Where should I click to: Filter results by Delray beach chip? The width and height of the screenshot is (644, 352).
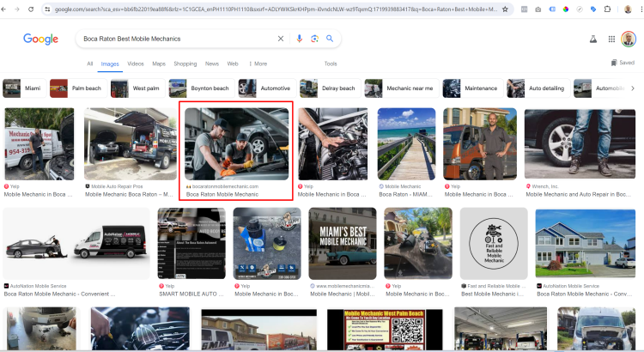[x=331, y=88]
